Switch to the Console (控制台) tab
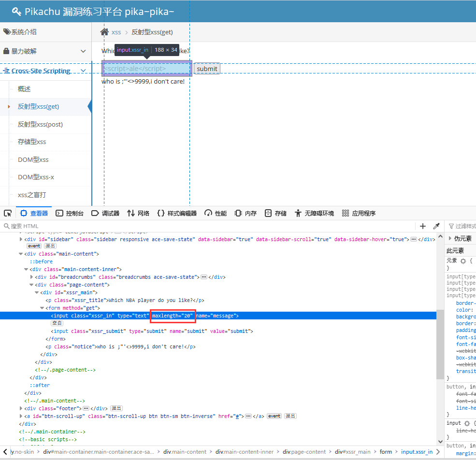This screenshot has width=476, height=460. point(70,214)
